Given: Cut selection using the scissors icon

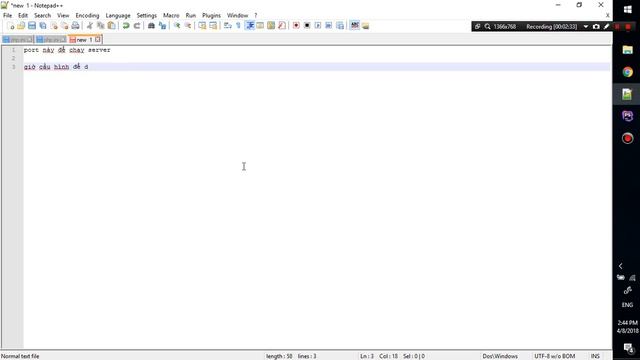Looking at the screenshot, I should (x=90, y=26).
